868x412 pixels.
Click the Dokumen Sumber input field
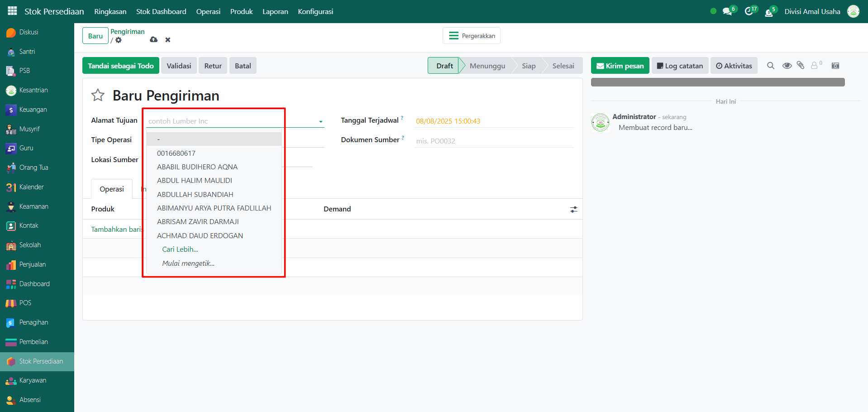point(493,141)
